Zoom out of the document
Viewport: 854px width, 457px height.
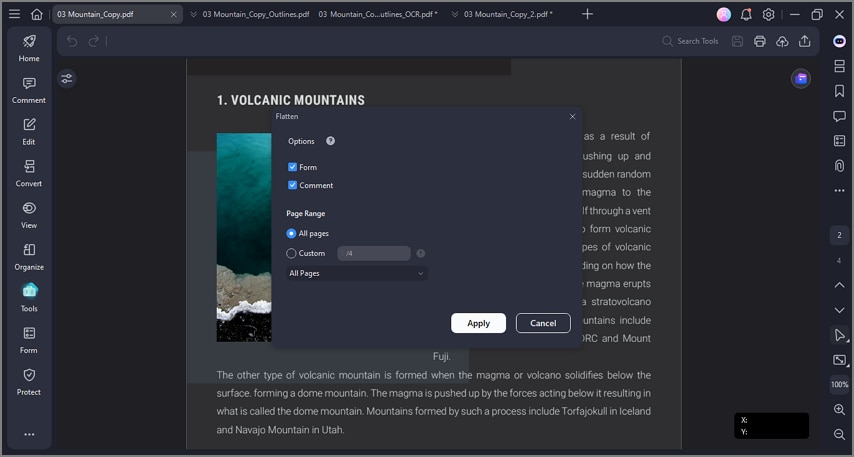839,434
